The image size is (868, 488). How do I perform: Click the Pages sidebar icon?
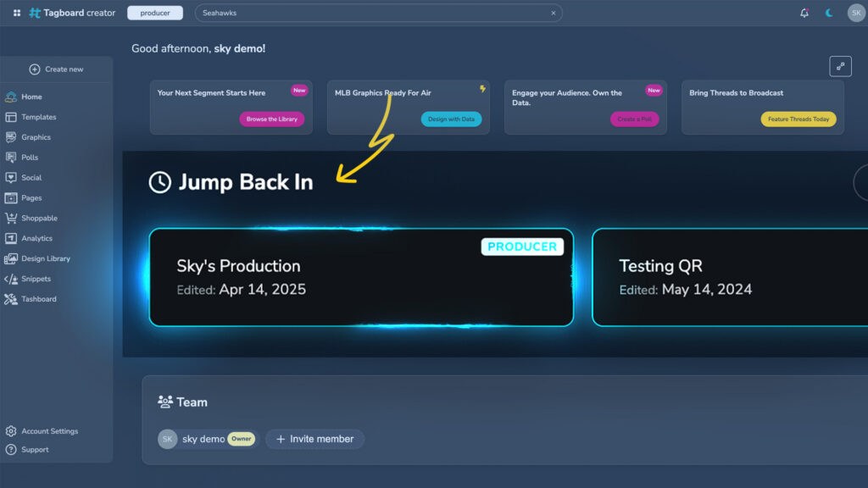(10, 198)
